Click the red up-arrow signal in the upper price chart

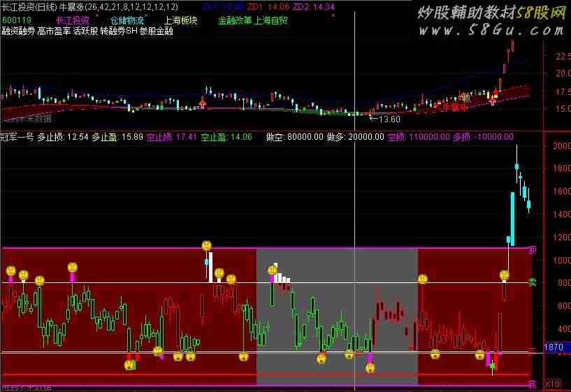pyautogui.click(x=203, y=103)
